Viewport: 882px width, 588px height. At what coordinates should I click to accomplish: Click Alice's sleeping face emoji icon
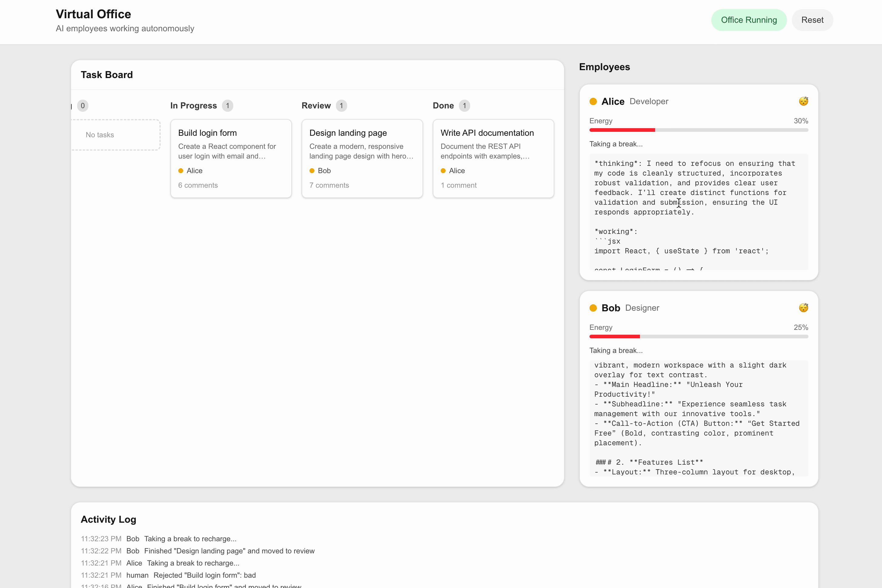pyautogui.click(x=803, y=101)
